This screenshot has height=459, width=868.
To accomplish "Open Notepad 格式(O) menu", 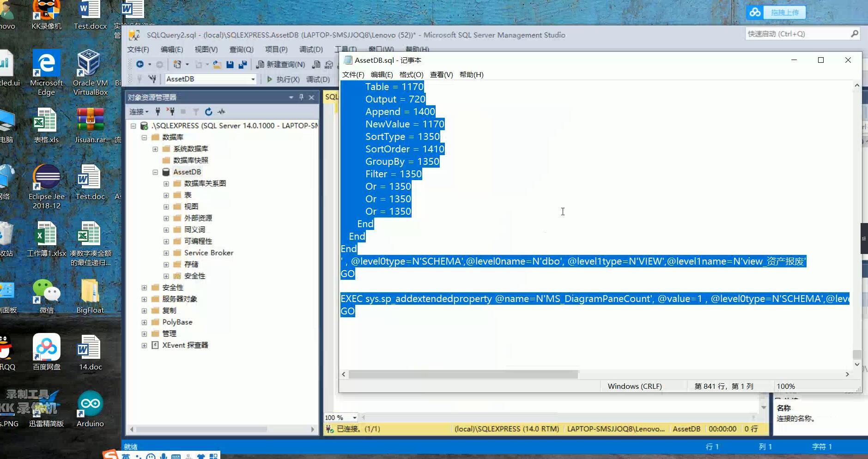I will [411, 74].
